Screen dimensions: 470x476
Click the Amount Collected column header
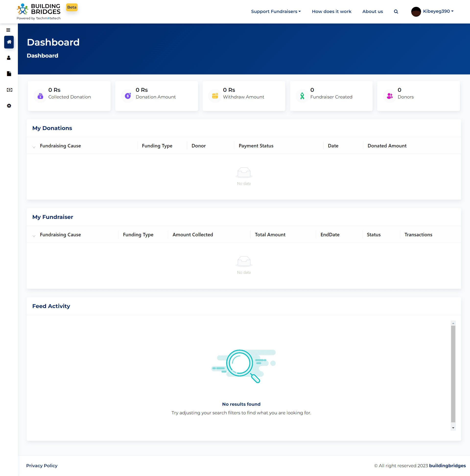click(x=193, y=235)
